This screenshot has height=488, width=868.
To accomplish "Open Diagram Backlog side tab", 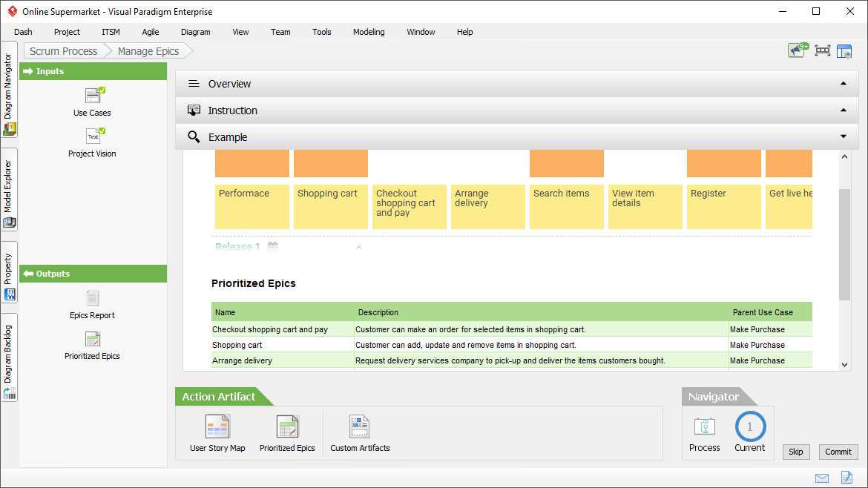I will pos(9,358).
